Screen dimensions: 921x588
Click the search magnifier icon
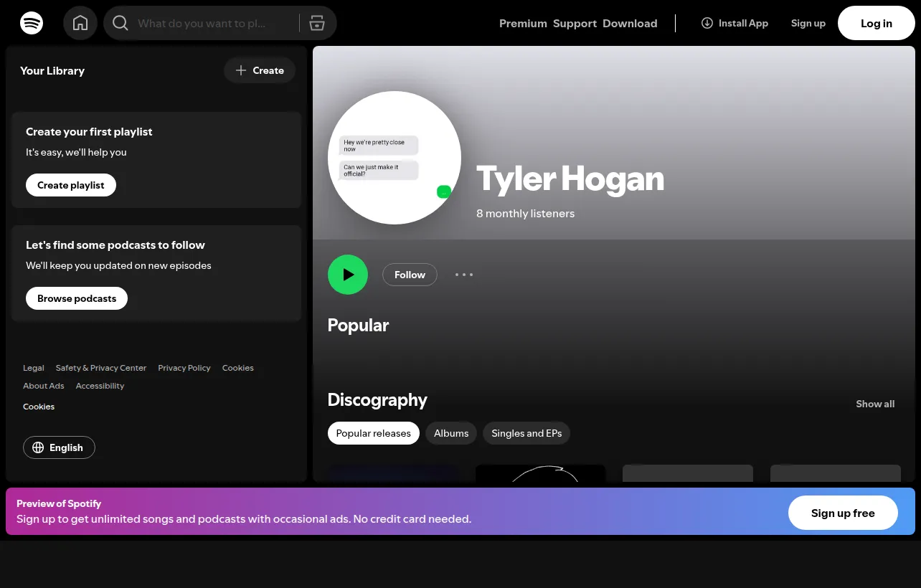click(x=121, y=23)
